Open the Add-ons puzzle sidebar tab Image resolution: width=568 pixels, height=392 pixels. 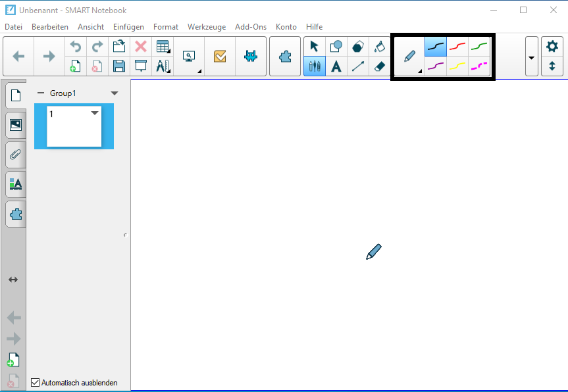pyautogui.click(x=16, y=214)
